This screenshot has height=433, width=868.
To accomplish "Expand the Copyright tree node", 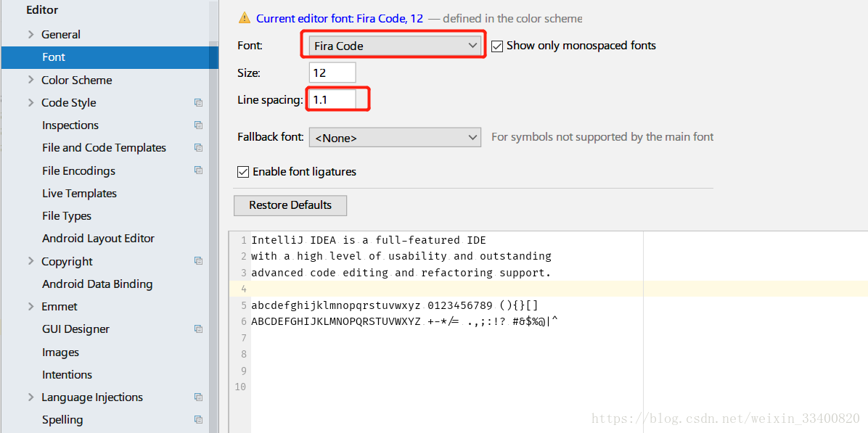I will click(31, 261).
